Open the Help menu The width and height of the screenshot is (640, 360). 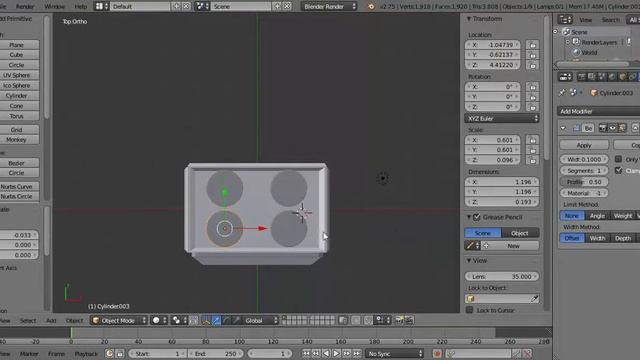click(80, 7)
